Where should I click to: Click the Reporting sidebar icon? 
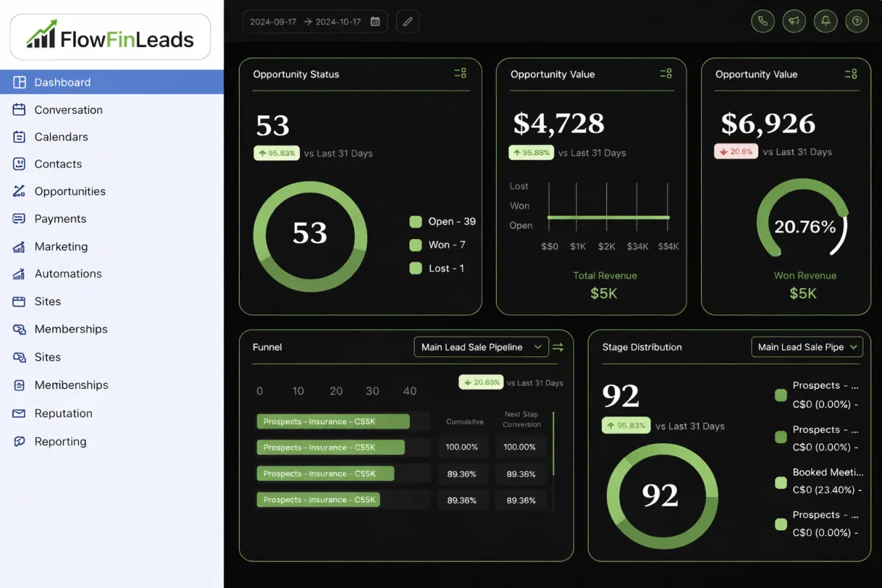coord(19,442)
